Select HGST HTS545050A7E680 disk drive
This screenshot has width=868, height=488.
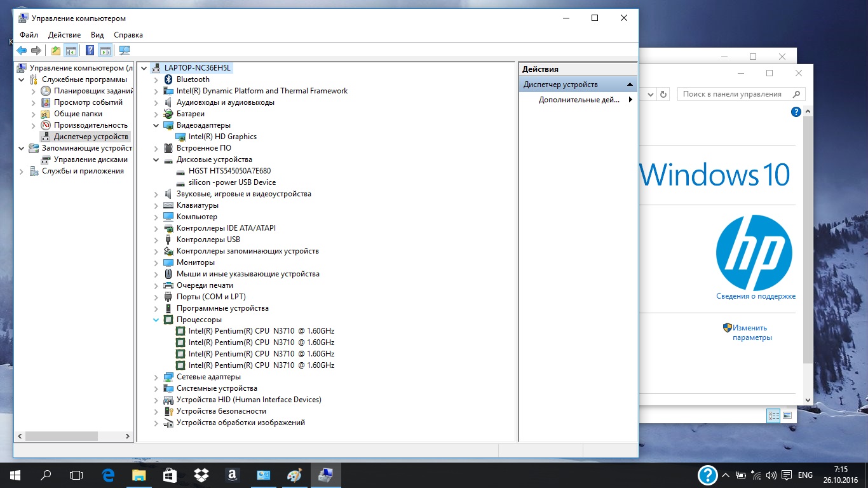pos(229,171)
